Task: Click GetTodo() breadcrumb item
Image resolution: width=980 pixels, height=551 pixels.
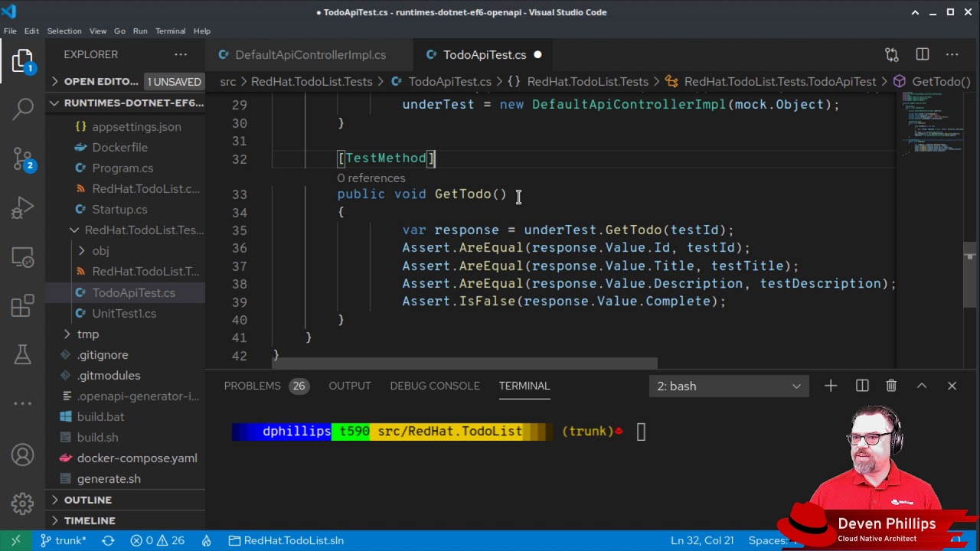Action: pyautogui.click(x=933, y=81)
